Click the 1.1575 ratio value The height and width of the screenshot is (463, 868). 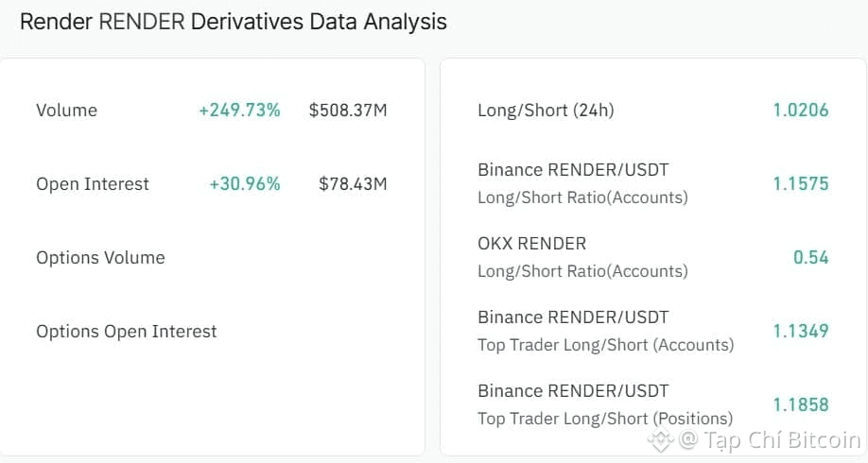point(800,184)
